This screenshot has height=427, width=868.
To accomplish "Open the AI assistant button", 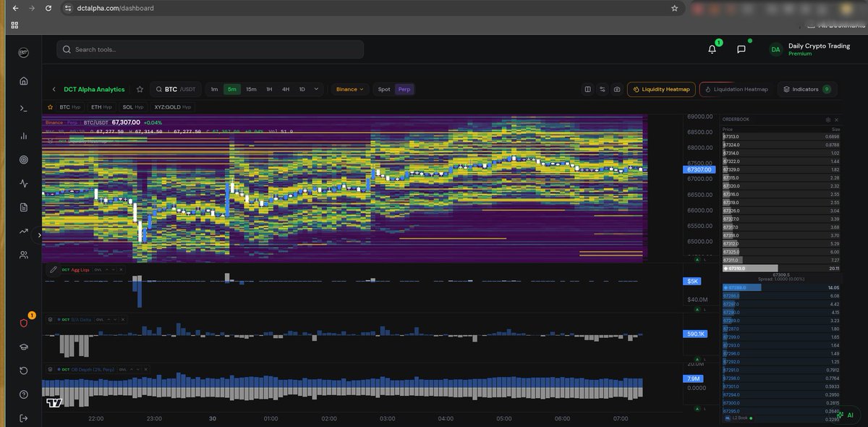I will pos(844,414).
